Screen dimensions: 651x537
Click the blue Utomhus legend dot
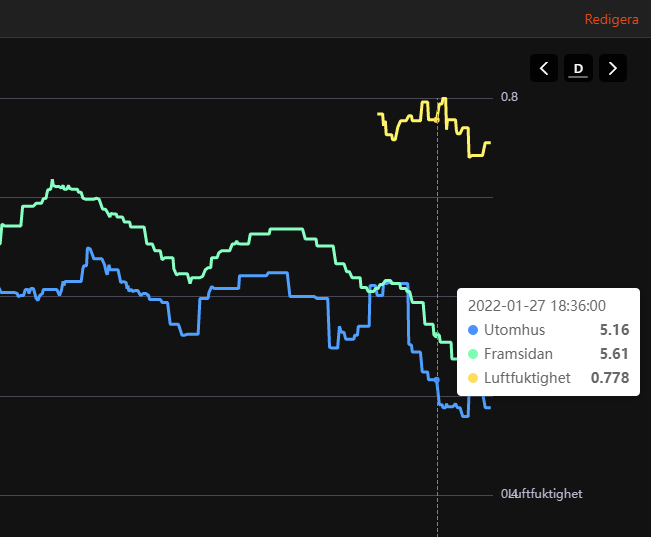coord(473,330)
